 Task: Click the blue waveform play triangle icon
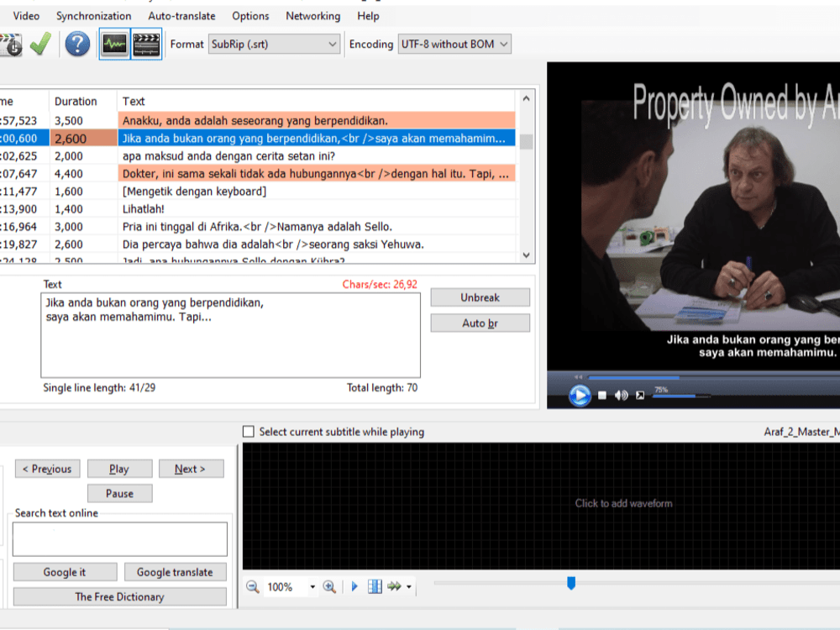click(x=354, y=586)
